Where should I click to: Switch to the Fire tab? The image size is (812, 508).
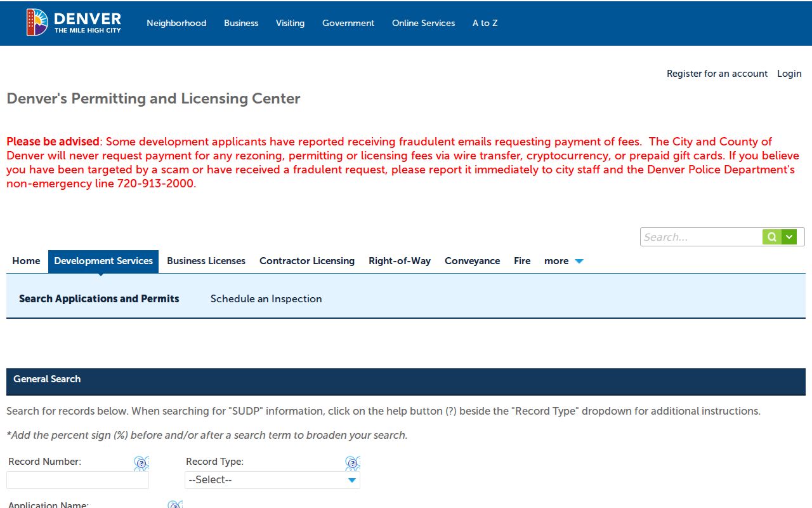point(522,261)
